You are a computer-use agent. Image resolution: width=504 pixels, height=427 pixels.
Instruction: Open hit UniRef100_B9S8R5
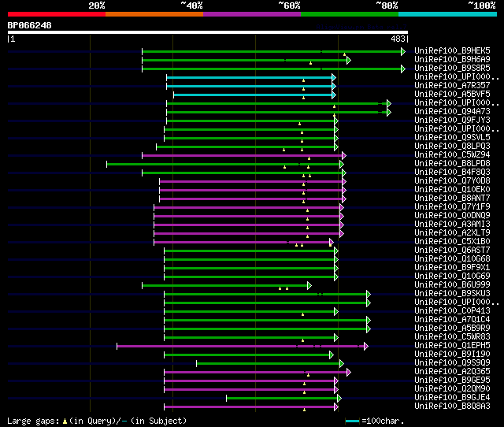452,68
